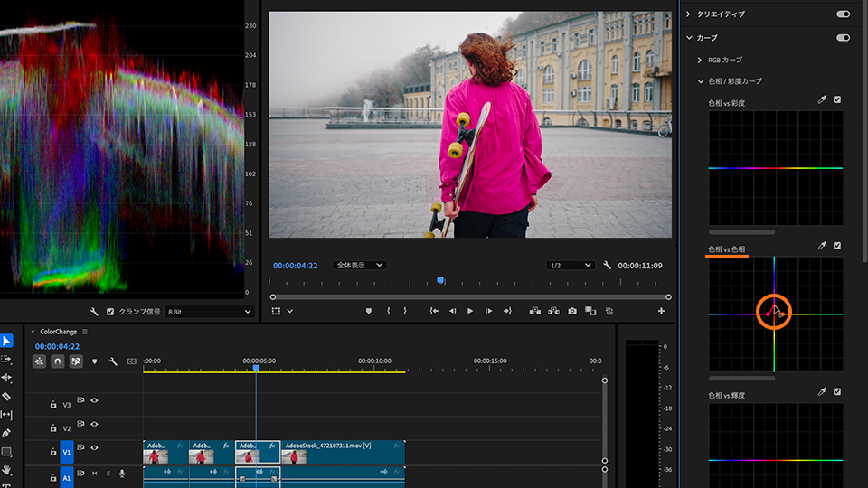Screen dimensions: 868x488
Task: Mute audio track A1
Action: (x=95, y=474)
